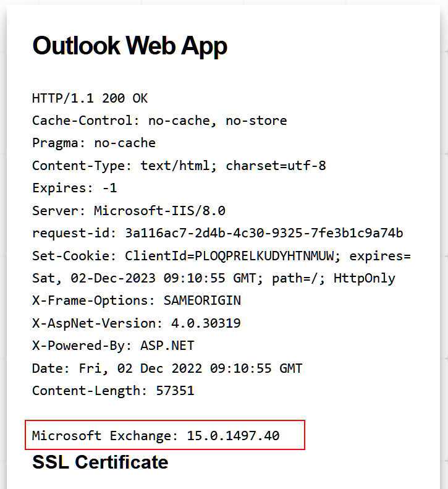448x489 pixels.
Task: Click the Pragma: no-cache line
Action: (x=94, y=143)
